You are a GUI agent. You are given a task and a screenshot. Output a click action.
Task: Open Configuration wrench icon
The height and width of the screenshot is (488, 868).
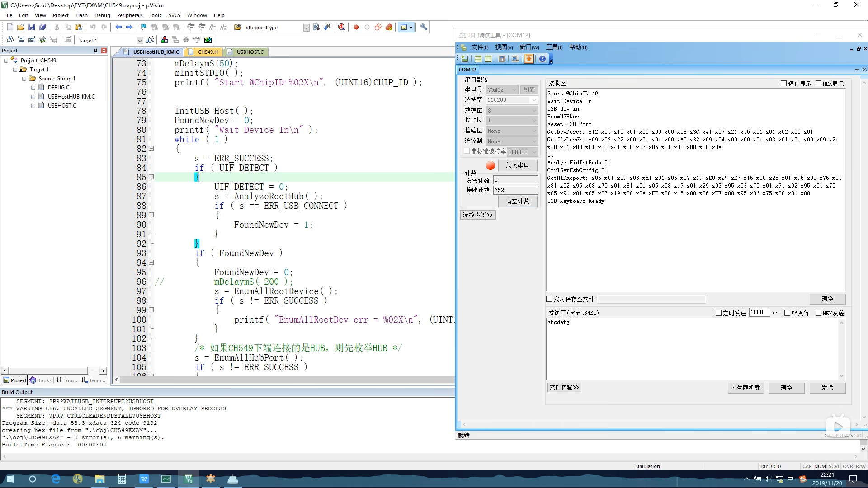pyautogui.click(x=424, y=28)
